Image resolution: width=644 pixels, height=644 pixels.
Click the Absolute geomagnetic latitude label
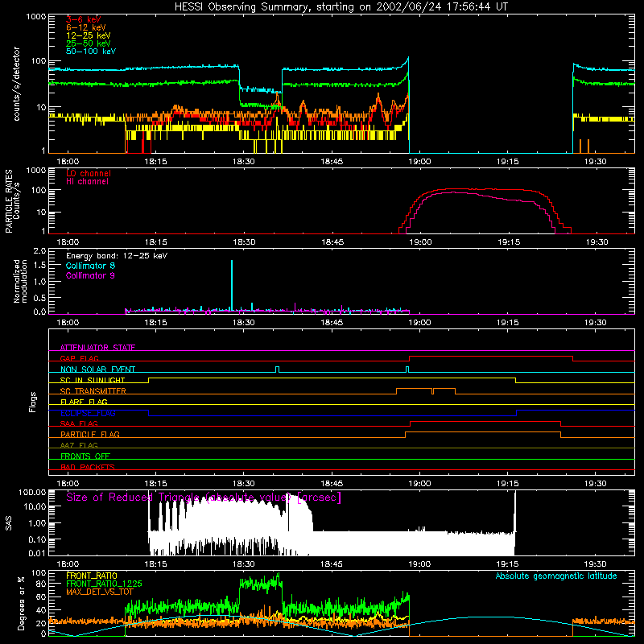coord(556,576)
